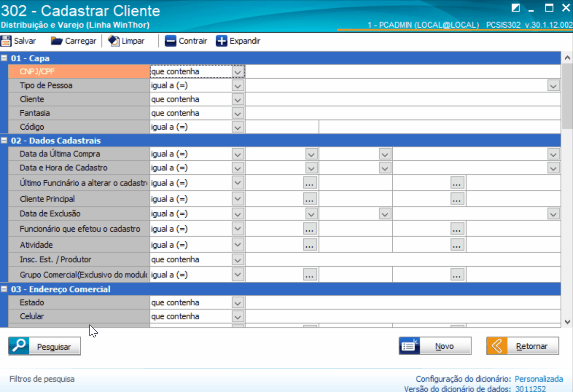
Task: Open Cliente operator dropdown
Action: coord(238,100)
